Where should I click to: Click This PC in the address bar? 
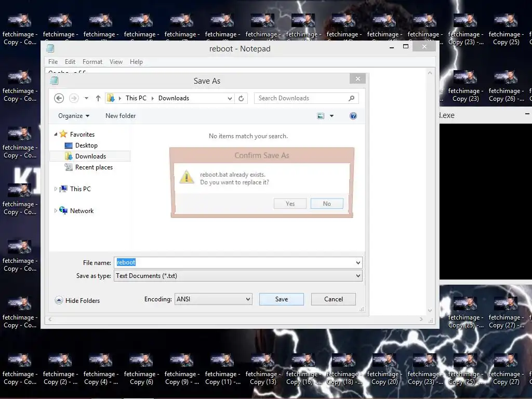point(136,98)
